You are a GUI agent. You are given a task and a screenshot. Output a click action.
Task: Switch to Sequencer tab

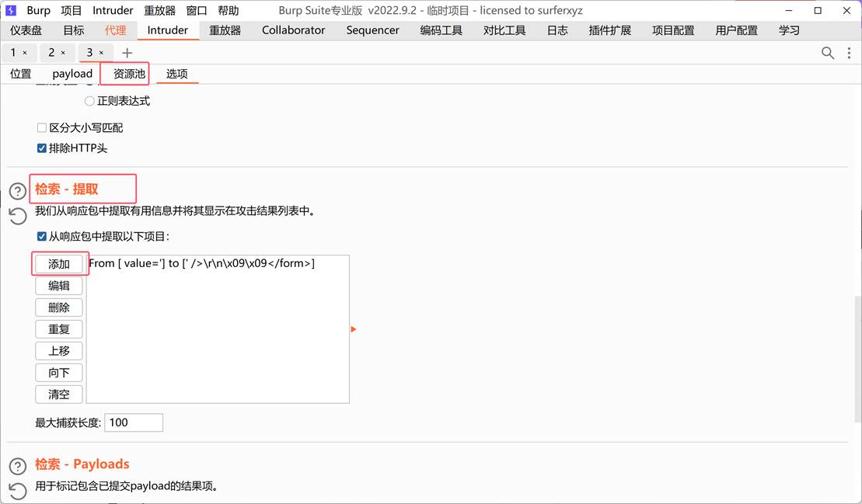click(373, 30)
